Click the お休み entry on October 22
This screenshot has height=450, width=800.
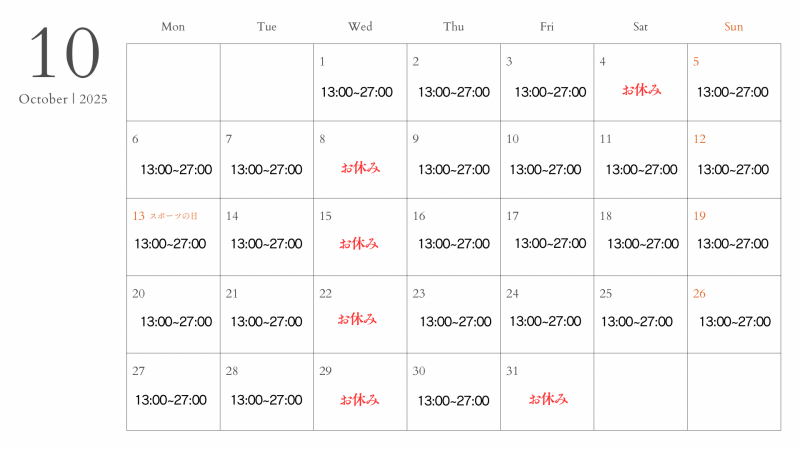coord(358,319)
